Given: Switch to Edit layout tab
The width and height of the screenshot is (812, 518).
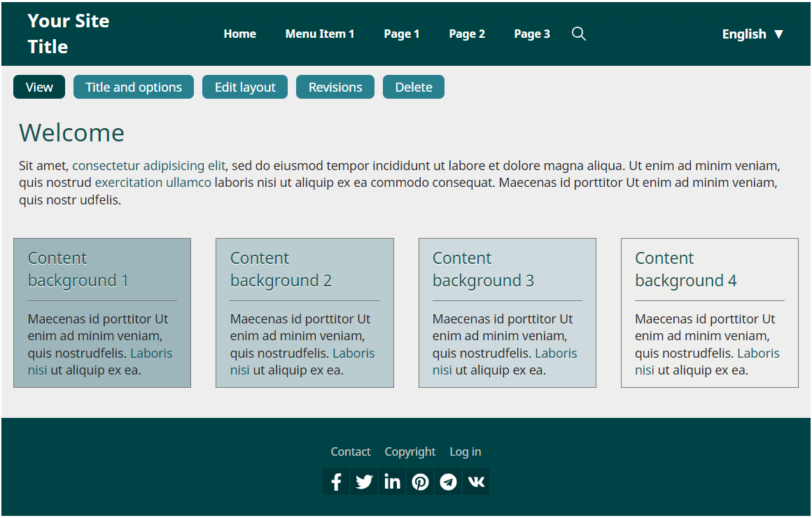Looking at the screenshot, I should click(x=245, y=87).
